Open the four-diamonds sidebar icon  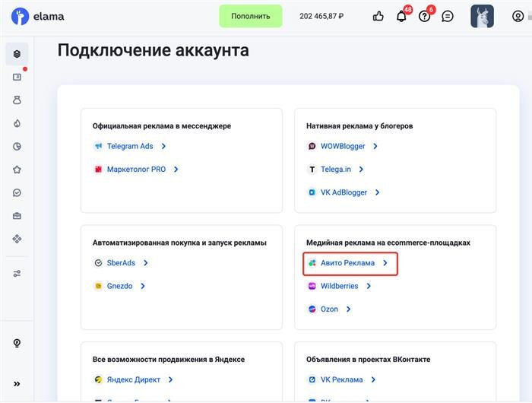pos(17,239)
